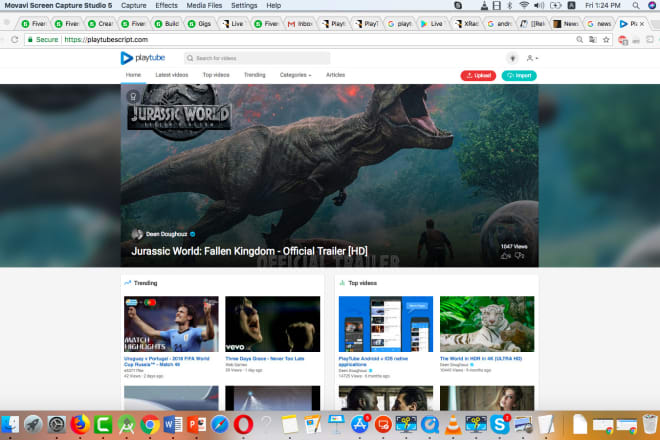Open the App Store from the Dock
The width and height of the screenshot is (660, 440).
[359, 424]
